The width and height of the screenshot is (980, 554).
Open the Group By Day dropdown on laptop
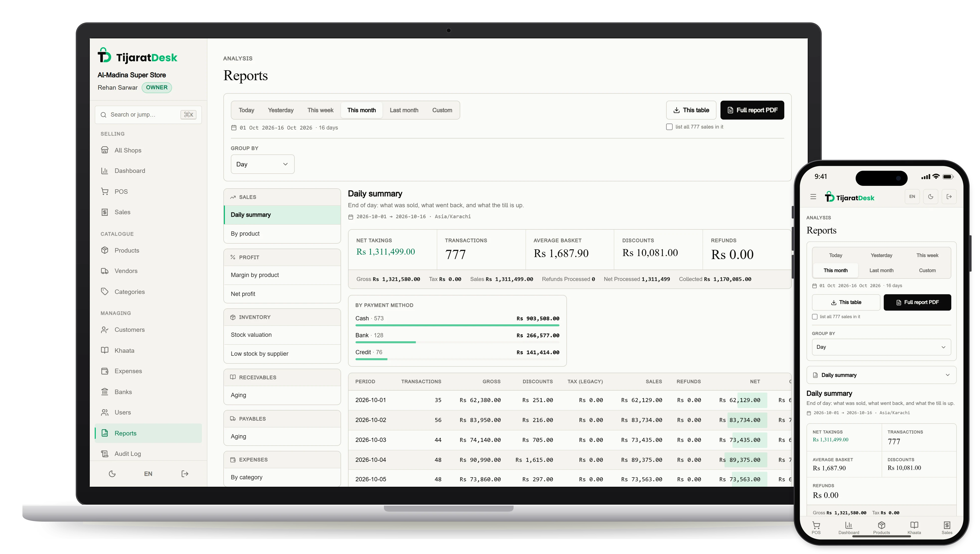(262, 164)
